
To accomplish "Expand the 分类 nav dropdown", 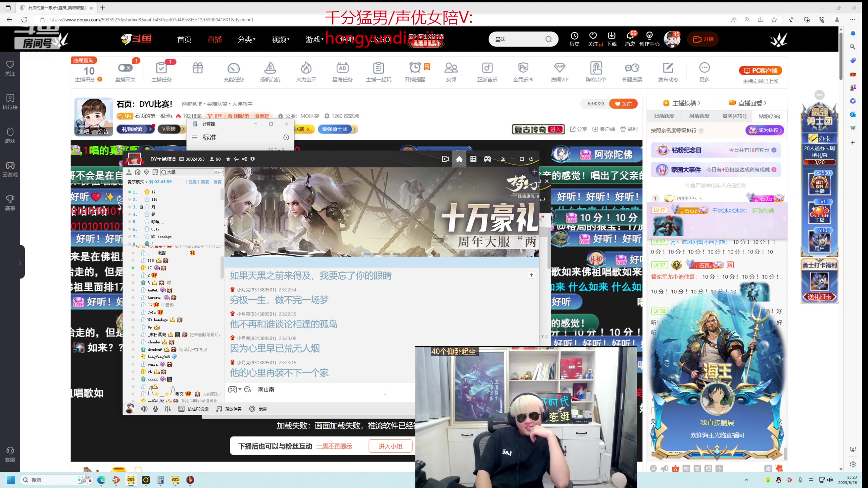I will coord(246,39).
